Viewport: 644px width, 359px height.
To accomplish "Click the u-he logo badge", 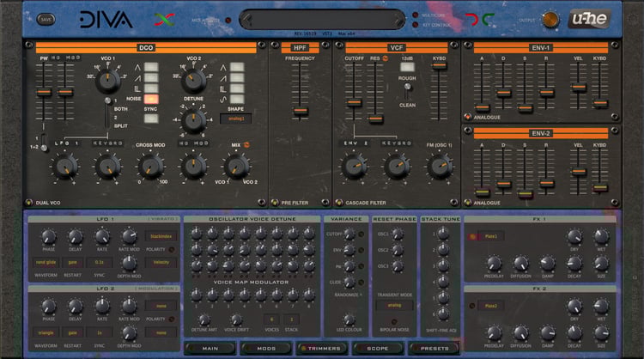I will (589, 19).
